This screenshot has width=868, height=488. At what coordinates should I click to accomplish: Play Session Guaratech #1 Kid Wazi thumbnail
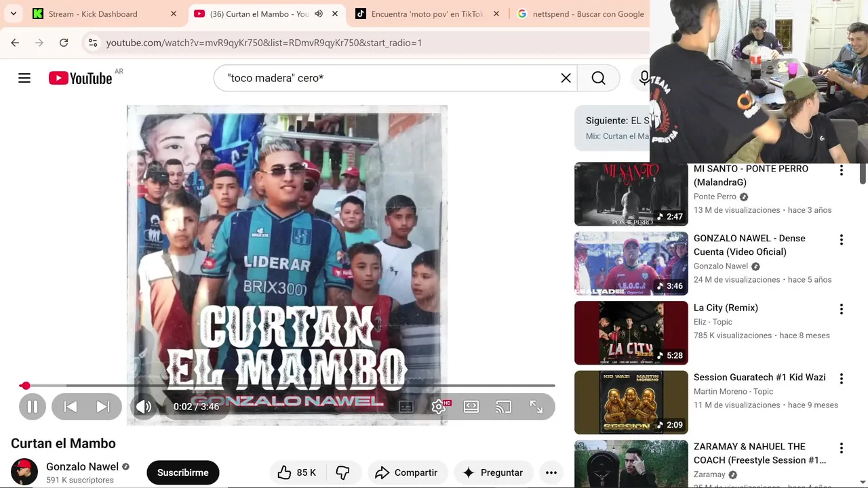pos(631,403)
